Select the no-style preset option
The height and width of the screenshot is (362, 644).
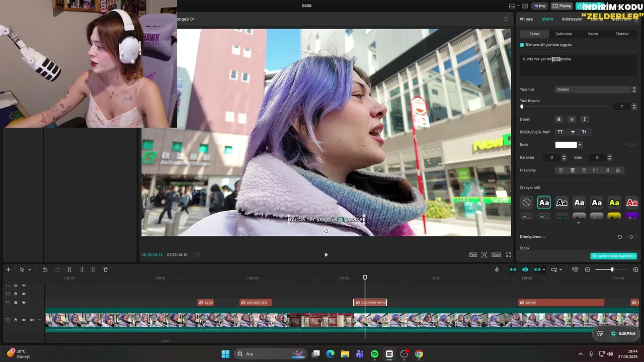(526, 203)
